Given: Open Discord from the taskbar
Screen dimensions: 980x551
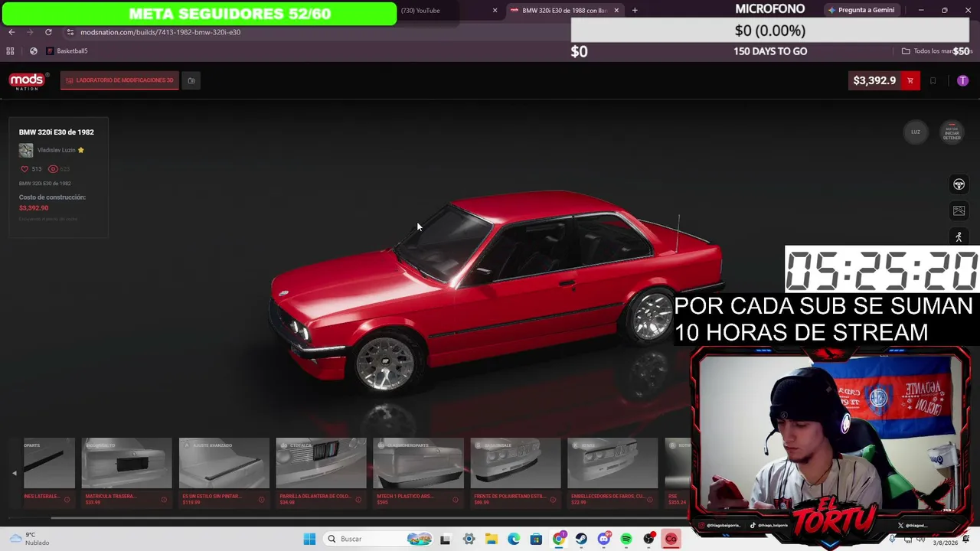Looking at the screenshot, I should pos(603,539).
